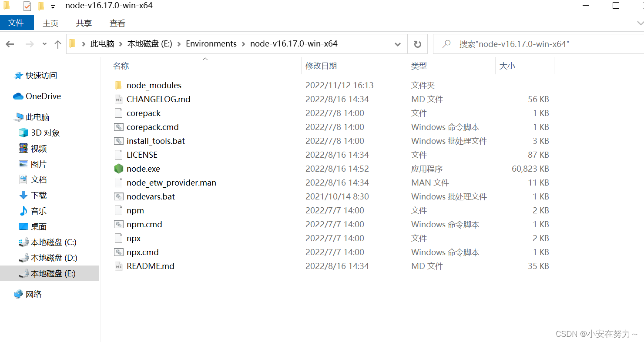Click the Music (音乐) note icon
The height and width of the screenshot is (342, 644).
point(23,211)
